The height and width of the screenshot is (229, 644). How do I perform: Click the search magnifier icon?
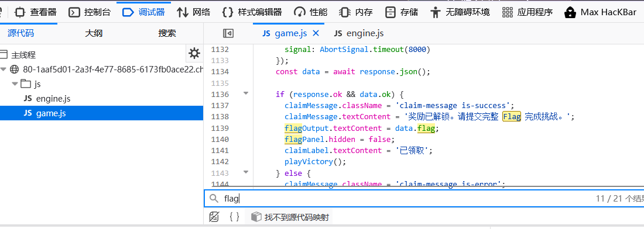coord(214,199)
